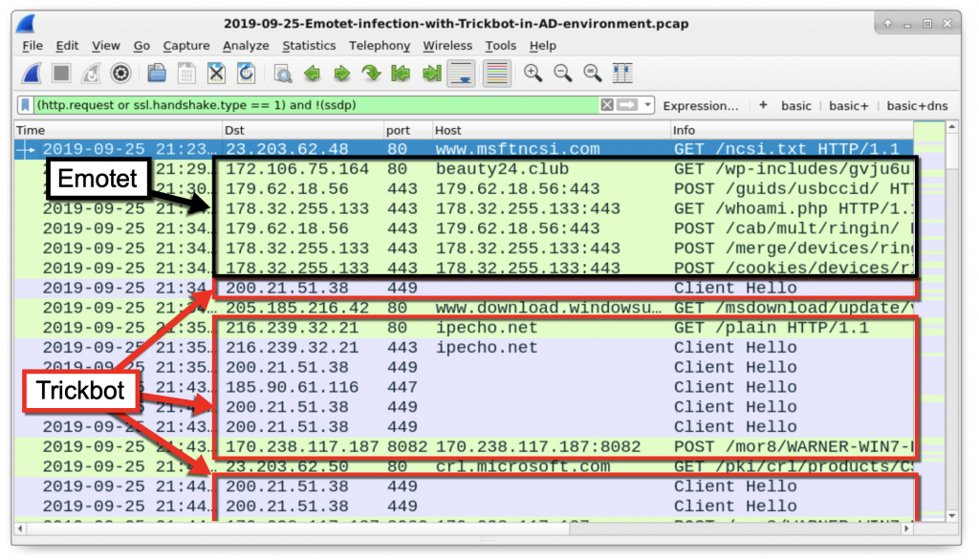
Task: Click the horizontal scrollbar left arrow
Action: click(x=20, y=528)
